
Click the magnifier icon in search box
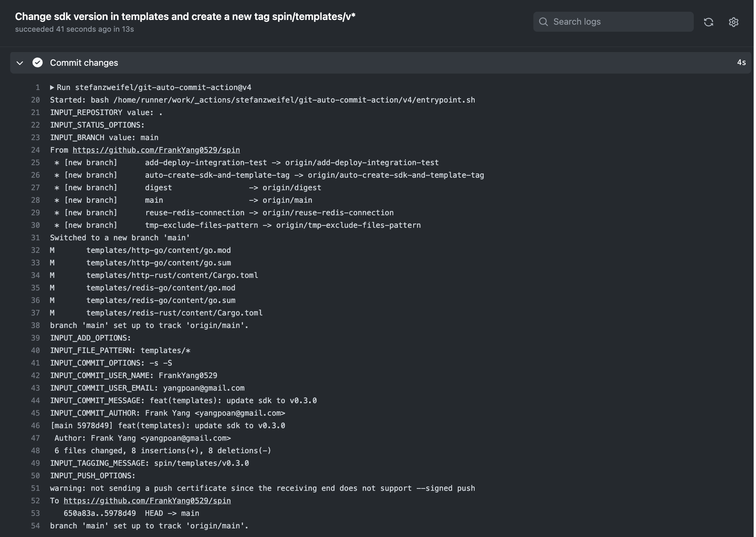[x=543, y=22]
